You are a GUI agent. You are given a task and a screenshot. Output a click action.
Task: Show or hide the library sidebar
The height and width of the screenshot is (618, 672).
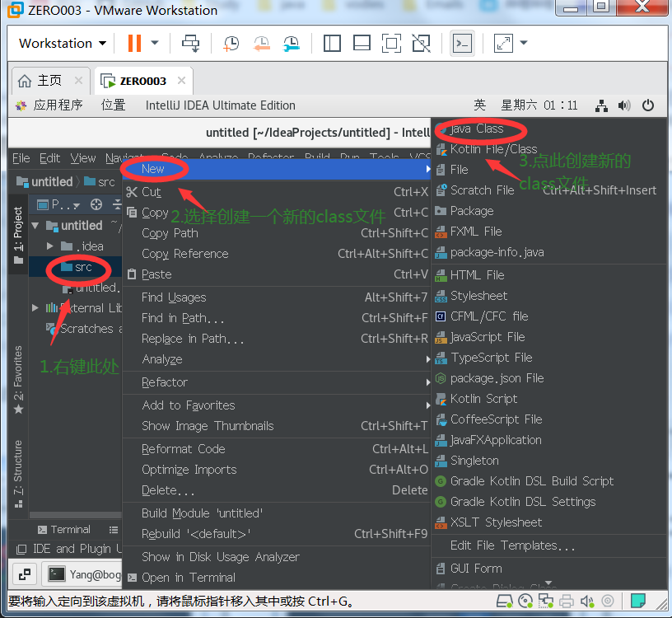pyautogui.click(x=332, y=43)
